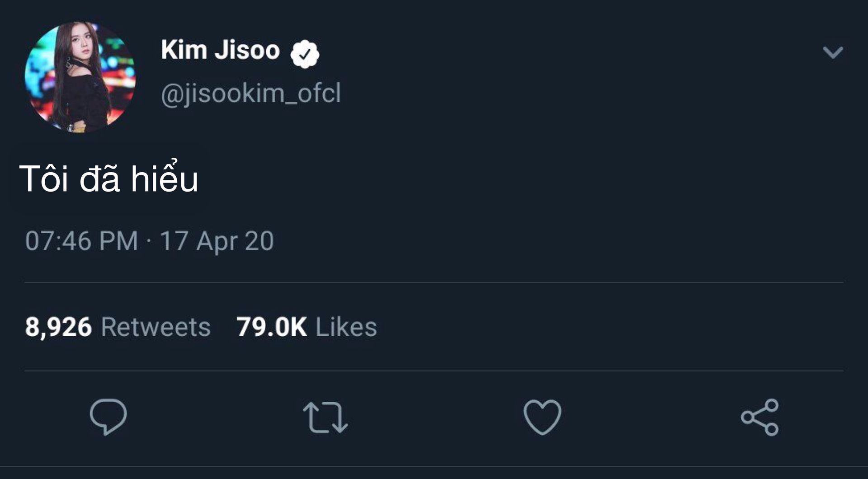Click the 79.0K like count number
Image resolution: width=868 pixels, height=479 pixels.
pos(272,327)
